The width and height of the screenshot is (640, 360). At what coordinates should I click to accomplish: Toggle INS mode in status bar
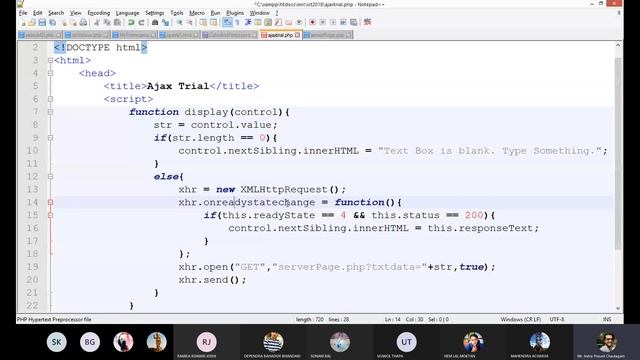(x=607, y=320)
